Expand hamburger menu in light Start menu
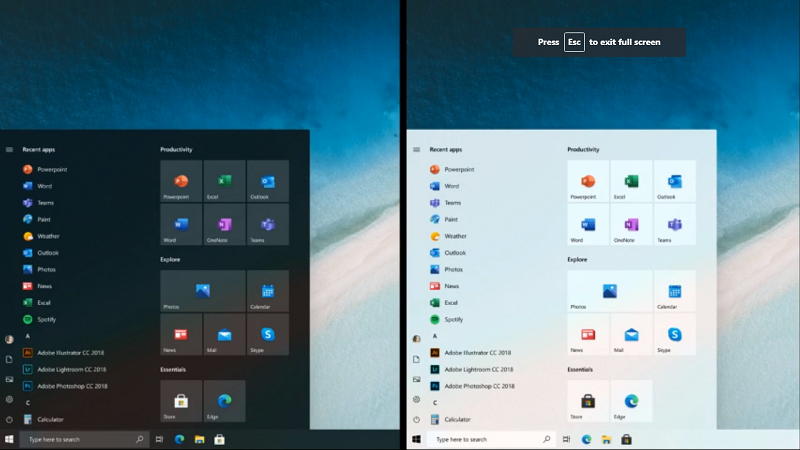Screen dimensions: 800x450 [416, 149]
